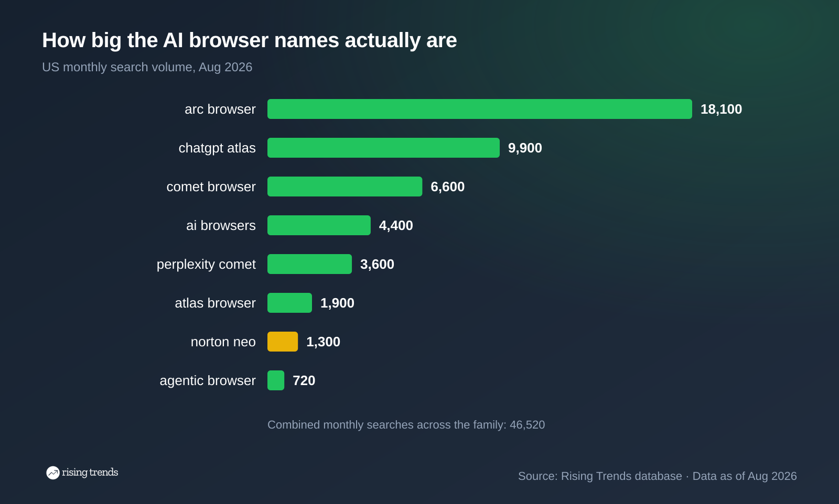This screenshot has height=504, width=839.
Task: Click the 'rising trends' brand name text
Action: pos(90,473)
